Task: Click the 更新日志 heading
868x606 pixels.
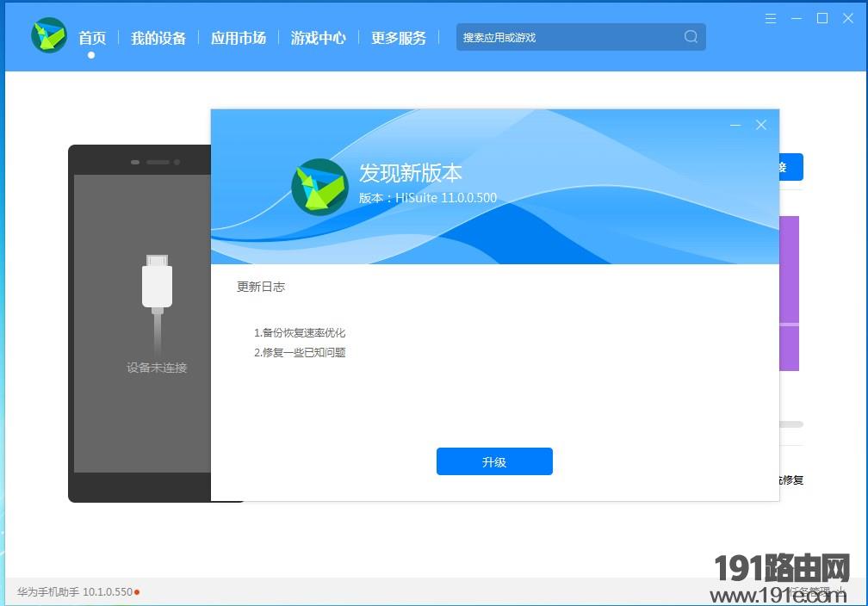Action: (261, 287)
